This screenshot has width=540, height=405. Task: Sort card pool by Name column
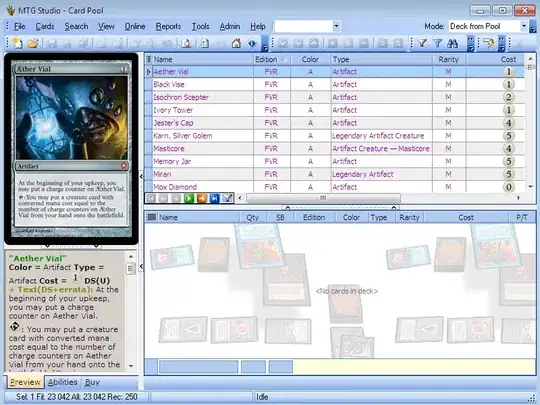[x=202, y=59]
